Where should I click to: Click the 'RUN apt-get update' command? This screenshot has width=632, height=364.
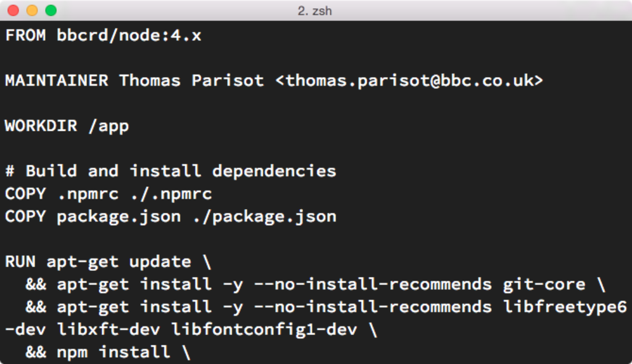pyautogui.click(x=98, y=262)
